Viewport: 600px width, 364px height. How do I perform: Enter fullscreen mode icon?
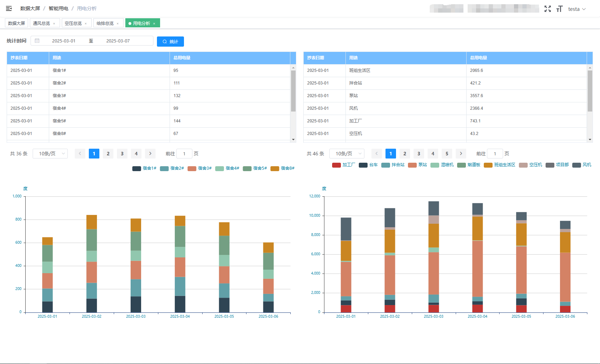point(548,9)
